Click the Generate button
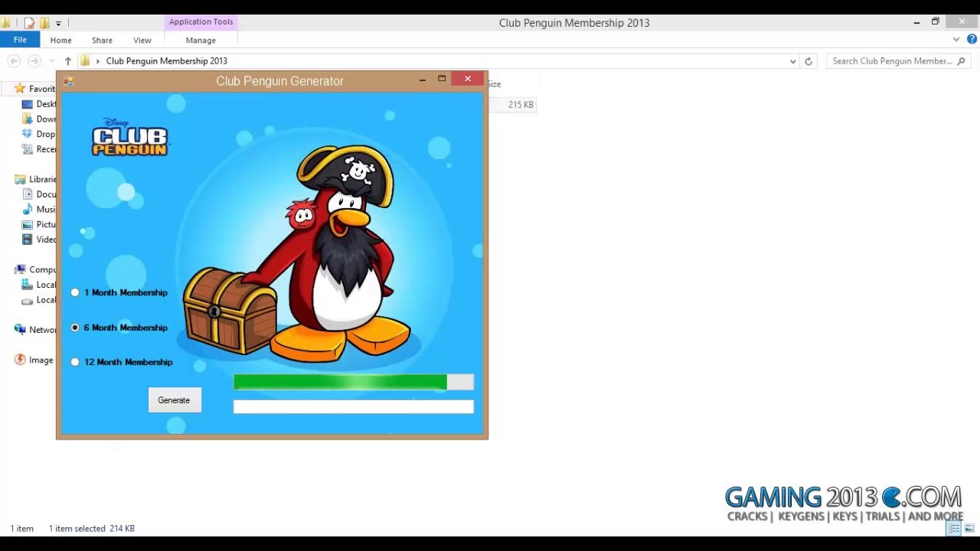980x551 pixels. (x=175, y=400)
